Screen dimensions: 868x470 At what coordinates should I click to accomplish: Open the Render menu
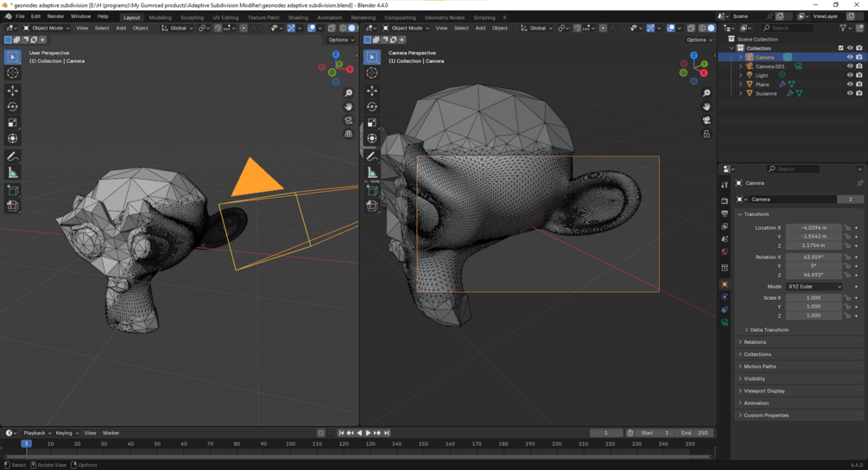click(55, 16)
